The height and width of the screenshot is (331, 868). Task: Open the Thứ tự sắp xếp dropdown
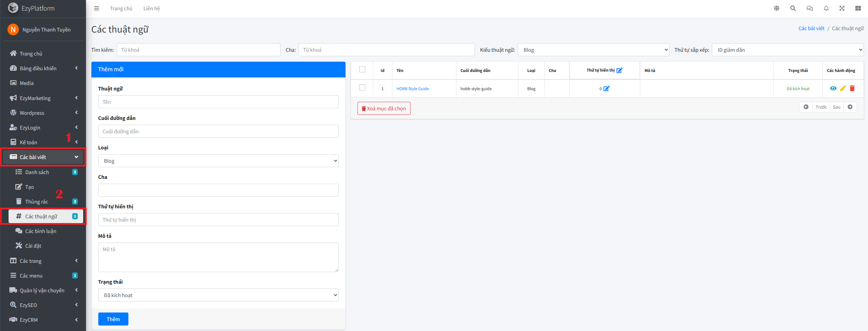pyautogui.click(x=787, y=50)
